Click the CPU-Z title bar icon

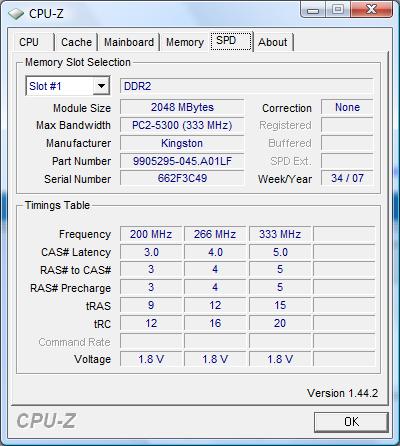click(16, 14)
